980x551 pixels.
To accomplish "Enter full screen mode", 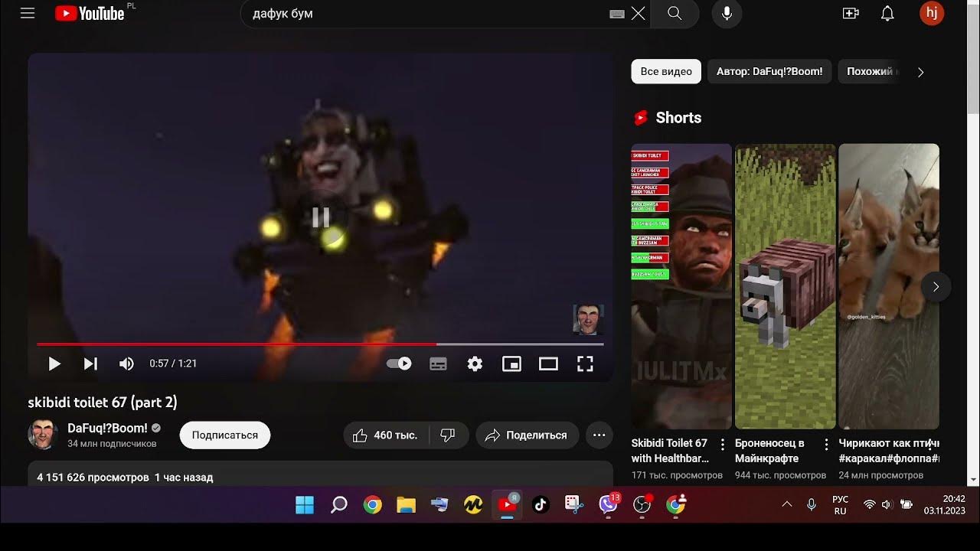I will (x=585, y=364).
